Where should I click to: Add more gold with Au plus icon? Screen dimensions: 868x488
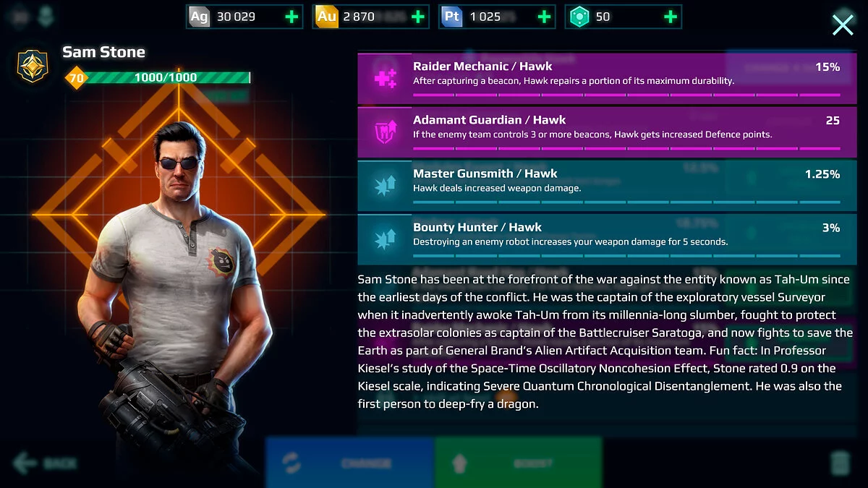click(x=417, y=17)
